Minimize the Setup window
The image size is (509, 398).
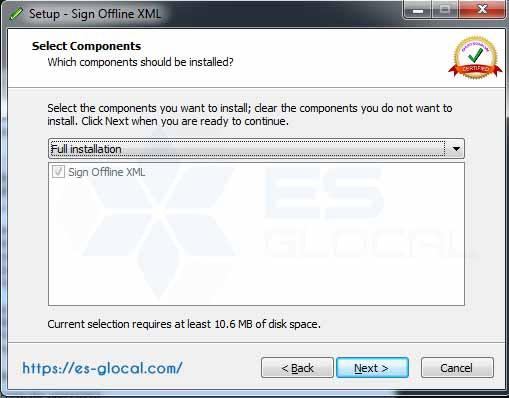(x=418, y=10)
